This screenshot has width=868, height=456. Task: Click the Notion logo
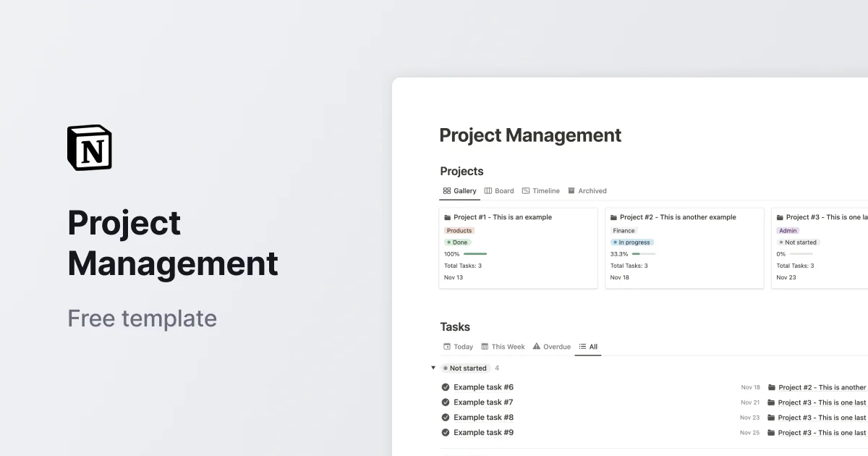pyautogui.click(x=89, y=147)
